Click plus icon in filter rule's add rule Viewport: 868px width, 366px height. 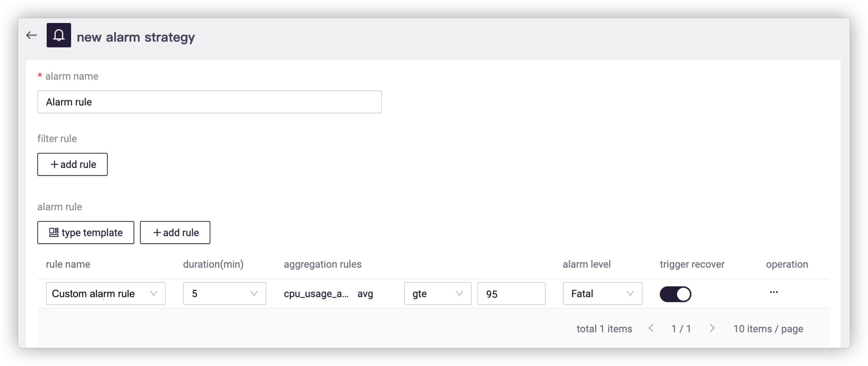pyautogui.click(x=55, y=165)
